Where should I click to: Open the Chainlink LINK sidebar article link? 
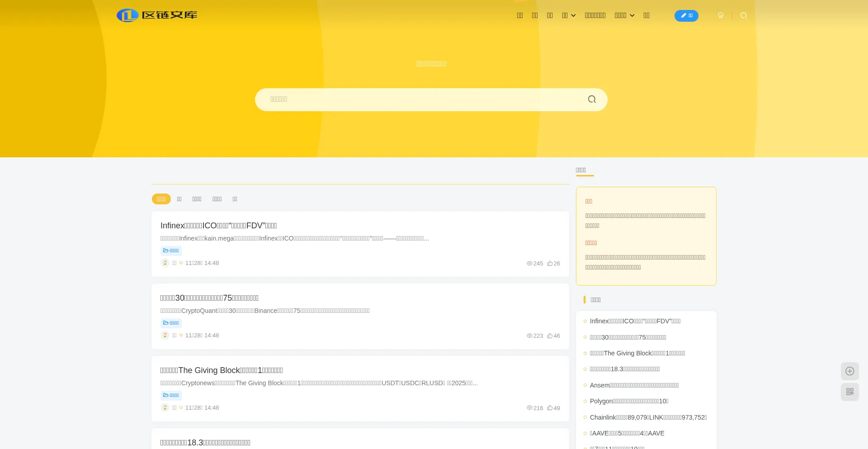click(648, 417)
